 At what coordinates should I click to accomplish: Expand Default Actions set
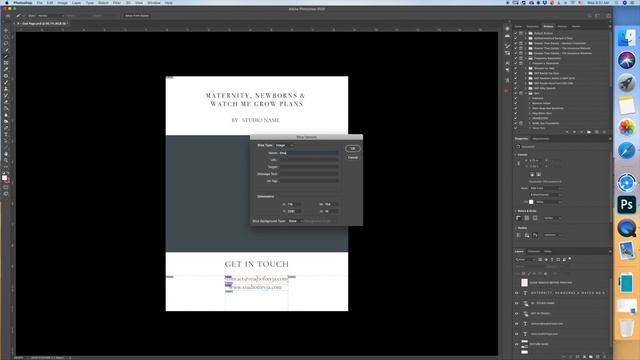click(526, 33)
